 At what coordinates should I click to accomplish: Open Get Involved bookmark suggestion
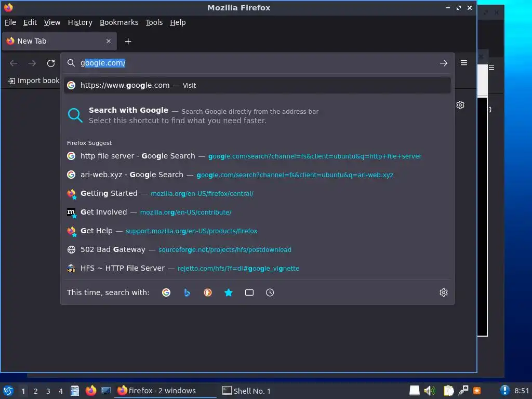(257, 212)
